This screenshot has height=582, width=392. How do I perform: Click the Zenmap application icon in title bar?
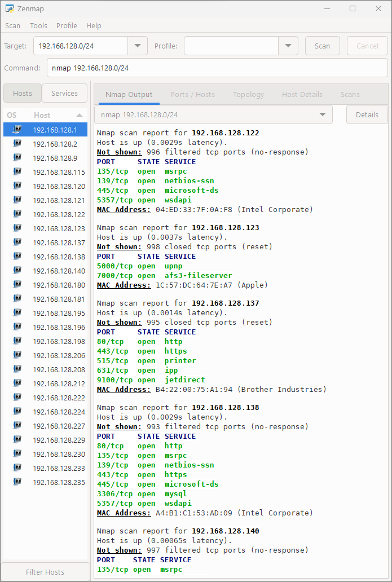tap(10, 9)
